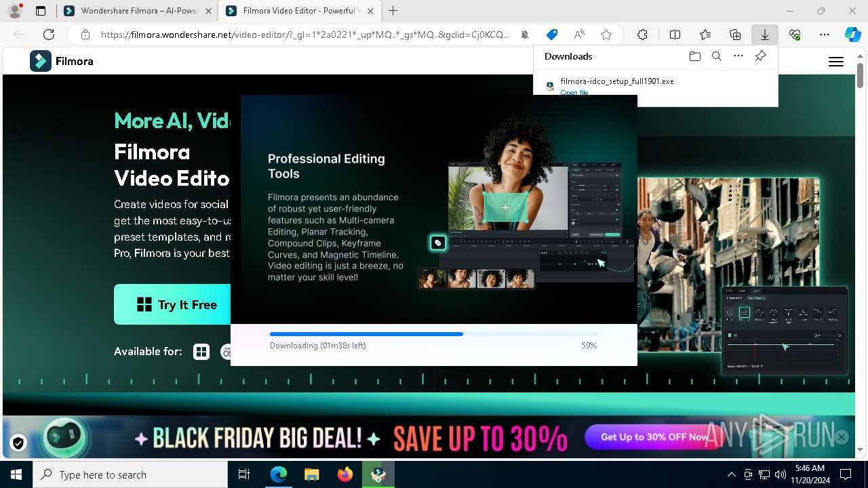Click Get Up to 30% OFF Now
The image size is (868, 488).
[x=654, y=437]
